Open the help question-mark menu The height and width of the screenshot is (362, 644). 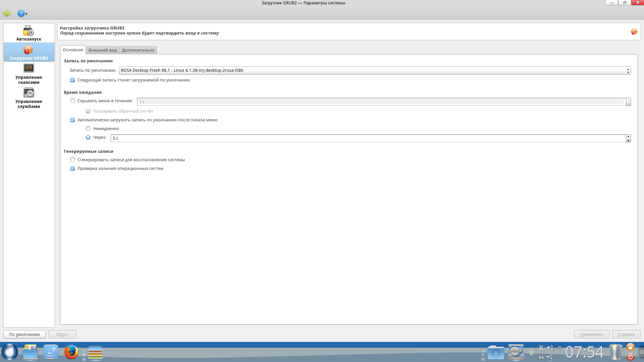pos(22,13)
